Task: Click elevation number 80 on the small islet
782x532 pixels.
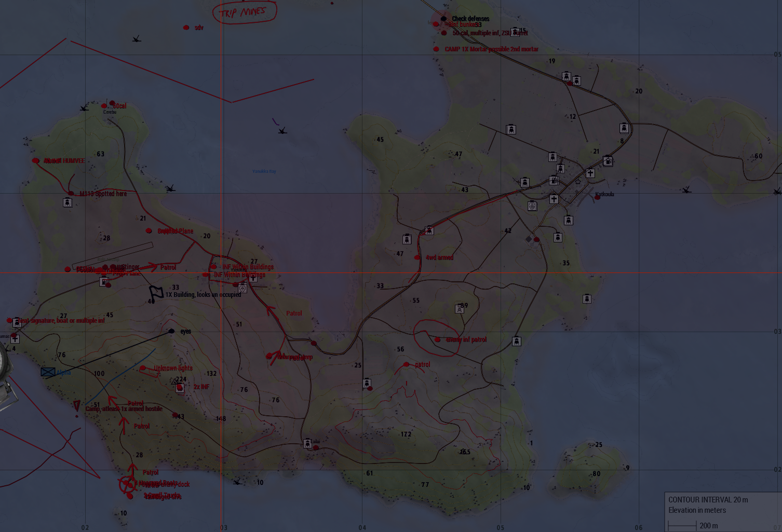Action: (x=597, y=473)
